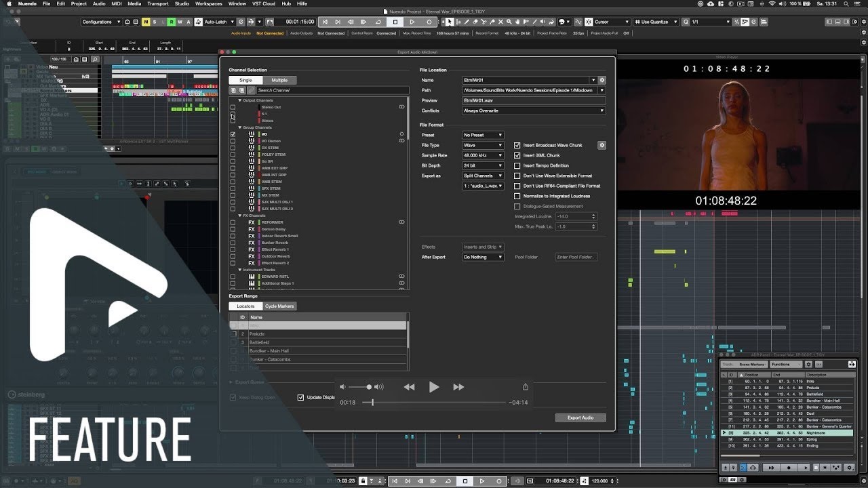Click Record in the bottom transport bar
Viewport: 868px width, 488px height.
click(499, 481)
